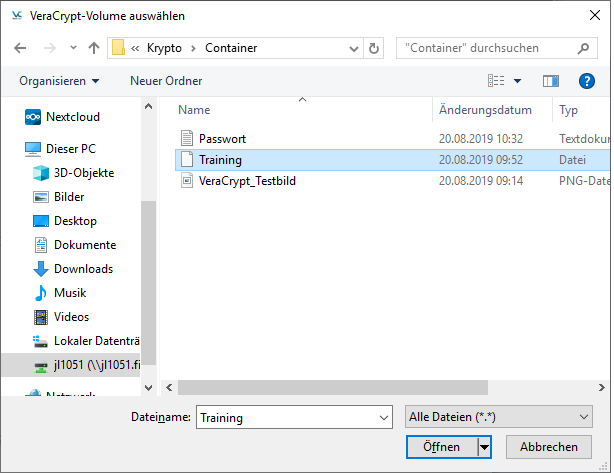
Task: Click the horizontal scrollbar thumb
Action: (x=333, y=387)
